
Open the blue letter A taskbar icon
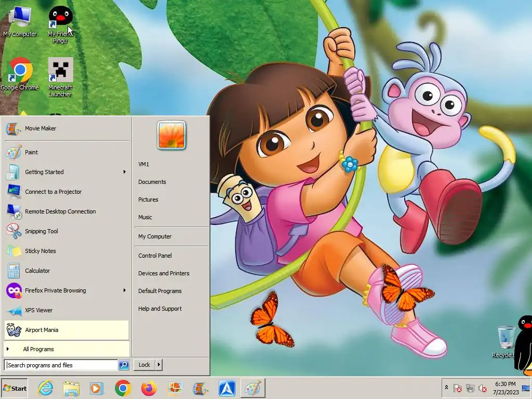[227, 389]
